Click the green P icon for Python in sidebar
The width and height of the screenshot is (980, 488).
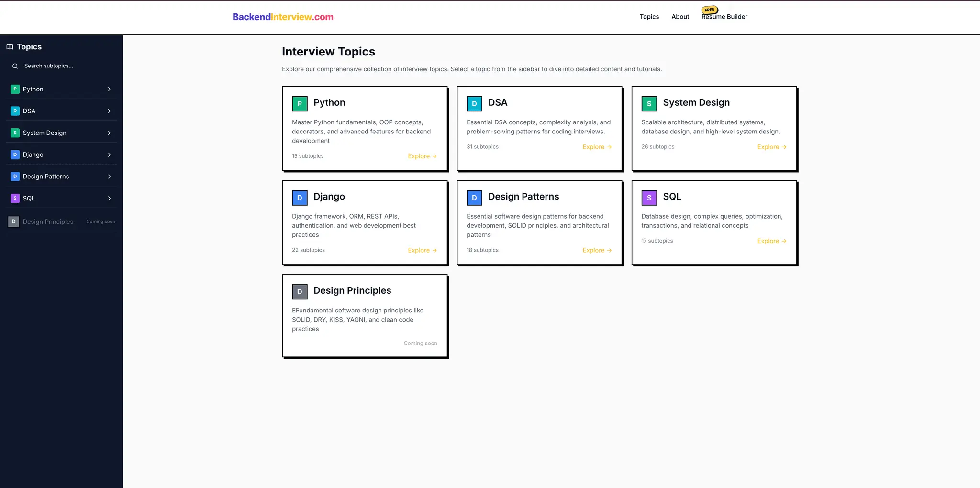(x=15, y=89)
